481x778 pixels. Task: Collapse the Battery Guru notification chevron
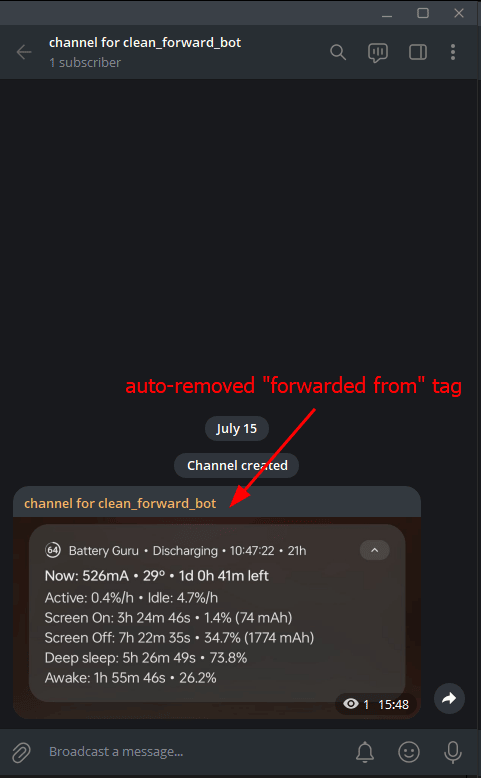coord(375,550)
